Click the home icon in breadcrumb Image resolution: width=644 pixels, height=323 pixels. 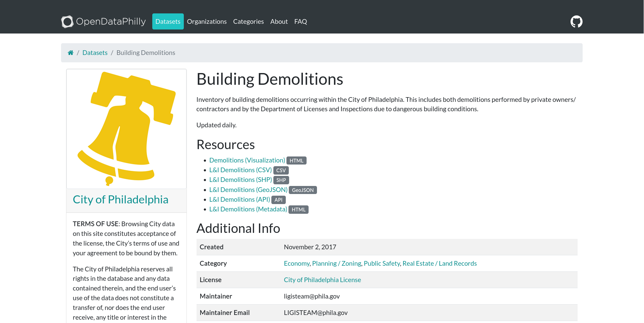coord(70,53)
